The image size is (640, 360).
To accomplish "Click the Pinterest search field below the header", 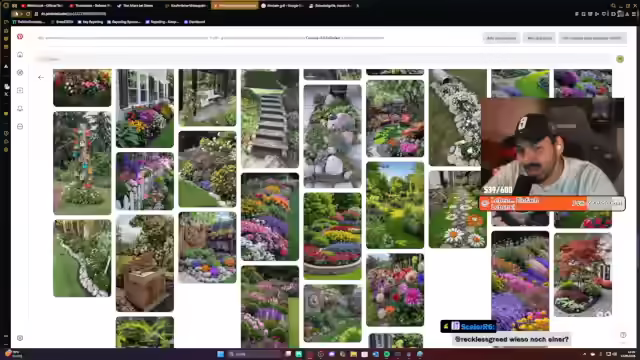I will (322, 59).
